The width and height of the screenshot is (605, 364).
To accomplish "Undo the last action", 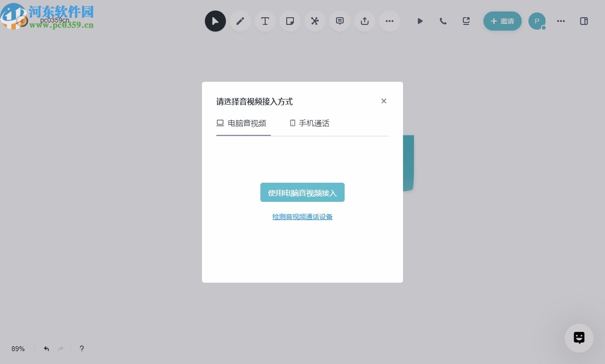I will tap(46, 349).
